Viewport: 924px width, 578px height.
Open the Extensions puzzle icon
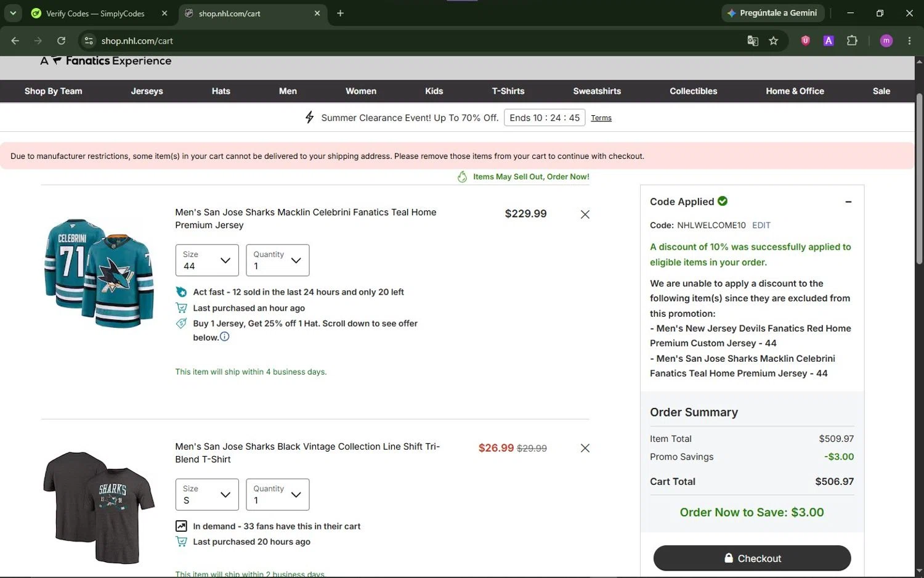pyautogui.click(x=852, y=41)
